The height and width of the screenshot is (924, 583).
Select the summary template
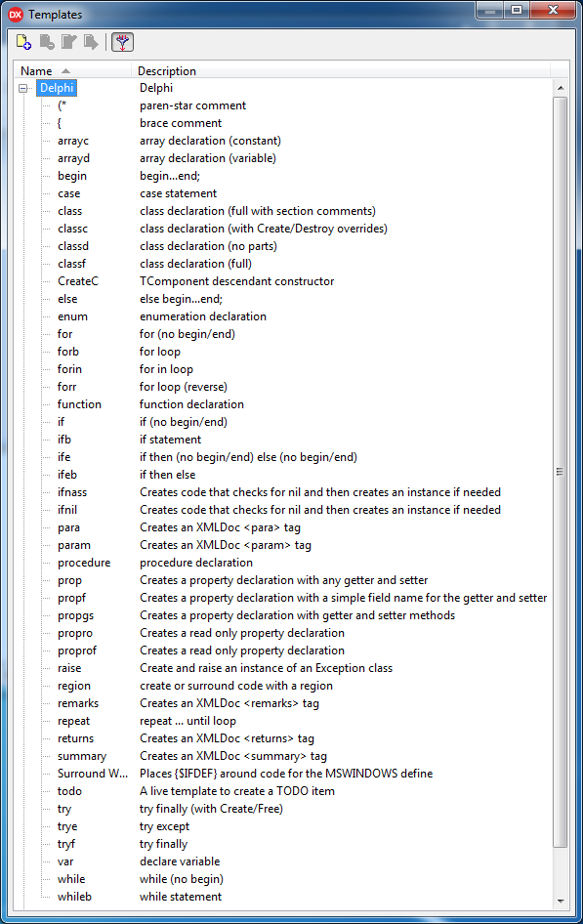(82, 756)
